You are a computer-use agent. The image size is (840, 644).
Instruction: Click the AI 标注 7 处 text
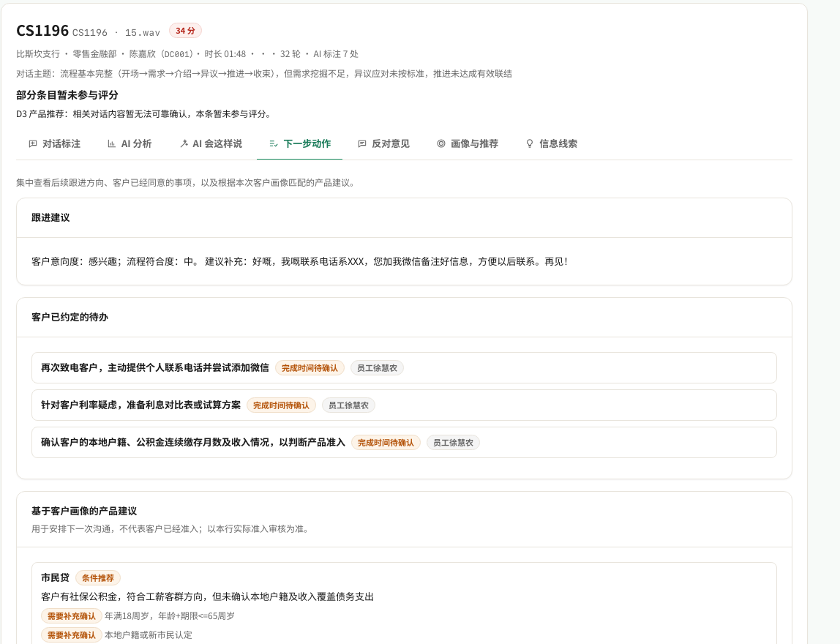coord(336,54)
